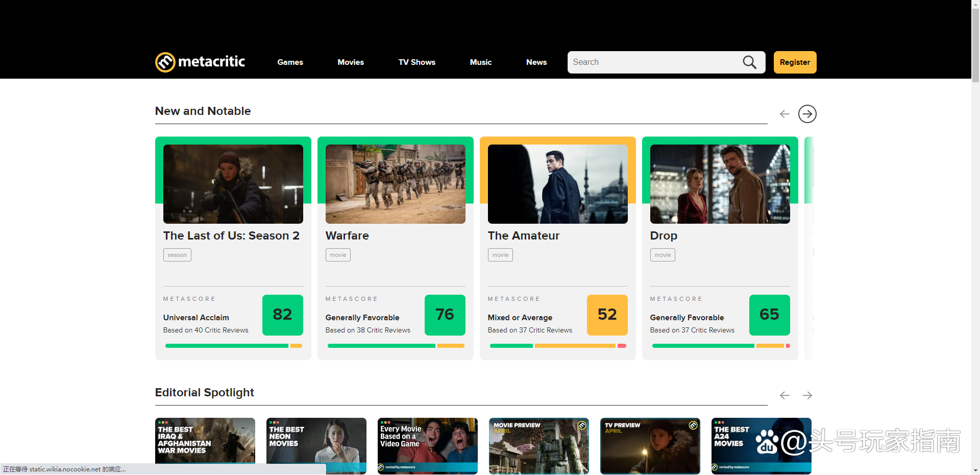Image resolution: width=980 pixels, height=475 pixels.
Task: Open Best Neon Movies spotlight thumbnail
Action: (316, 444)
